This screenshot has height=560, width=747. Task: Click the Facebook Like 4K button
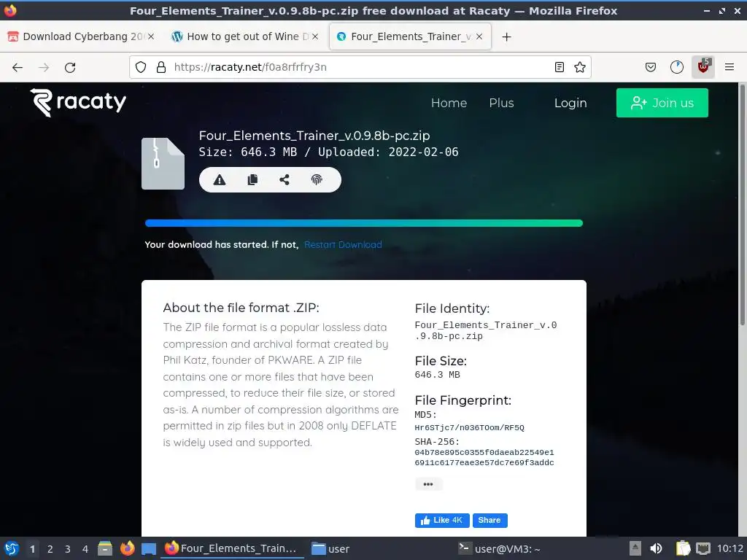click(x=442, y=520)
